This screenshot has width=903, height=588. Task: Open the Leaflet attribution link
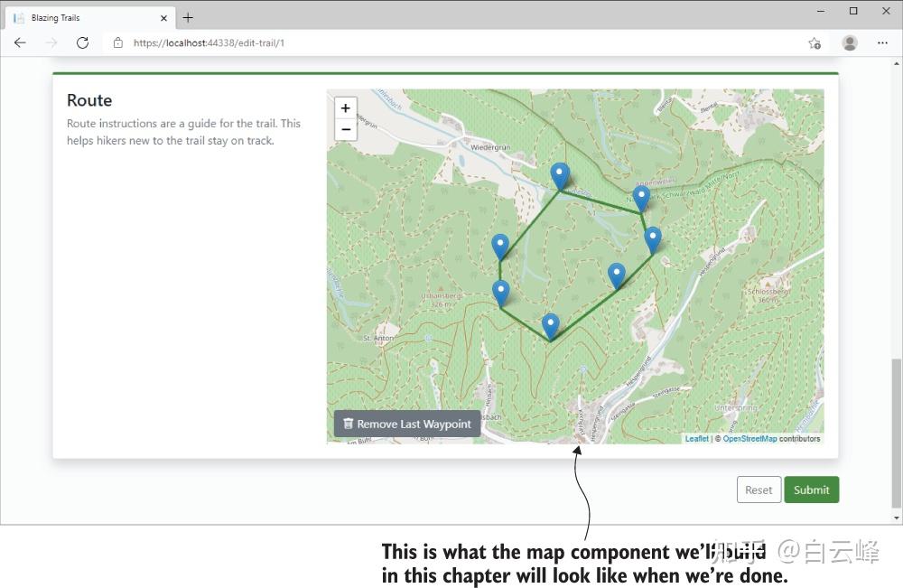[696, 439]
